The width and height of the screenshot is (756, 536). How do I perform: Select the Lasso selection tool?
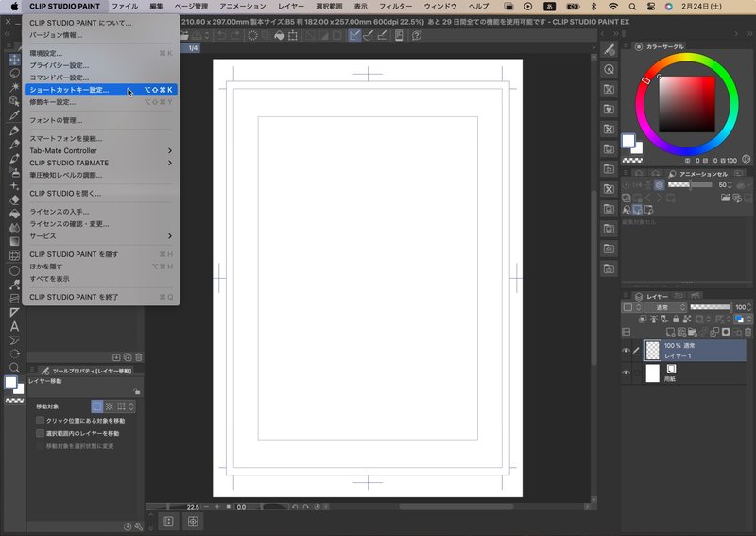pyautogui.click(x=14, y=74)
